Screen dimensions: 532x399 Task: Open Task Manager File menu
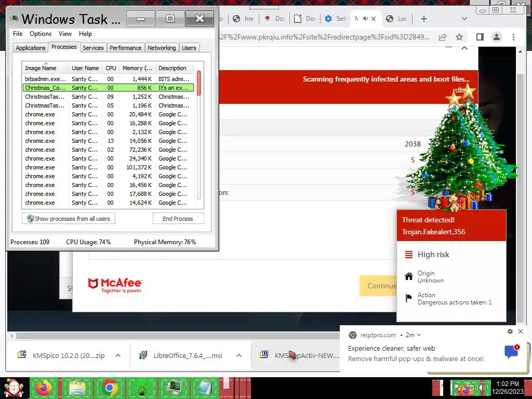[18, 34]
